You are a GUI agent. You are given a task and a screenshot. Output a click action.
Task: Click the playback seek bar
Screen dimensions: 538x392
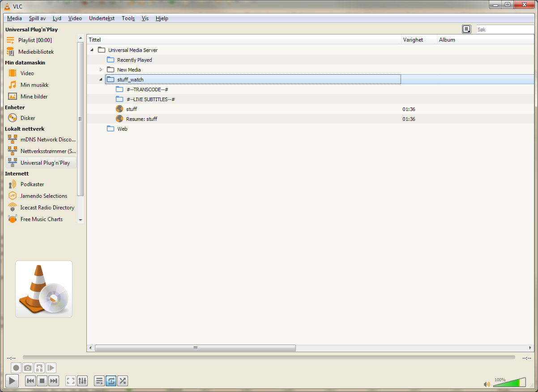click(x=269, y=357)
